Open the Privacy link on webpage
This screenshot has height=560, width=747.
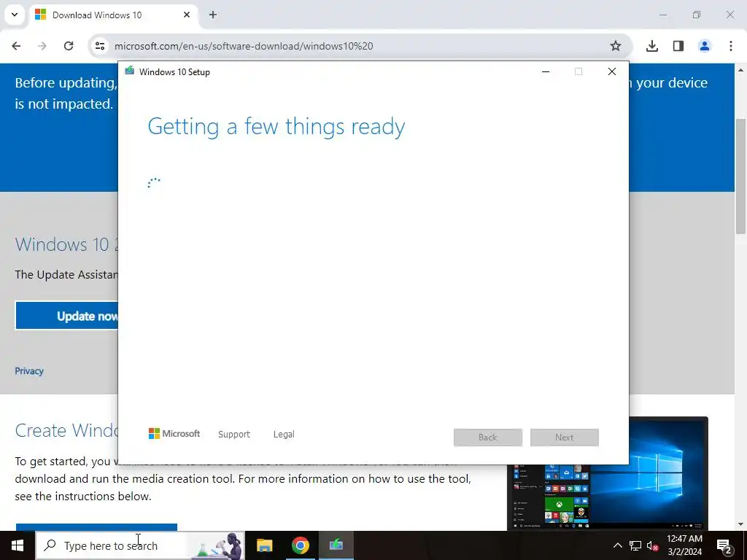(x=29, y=371)
